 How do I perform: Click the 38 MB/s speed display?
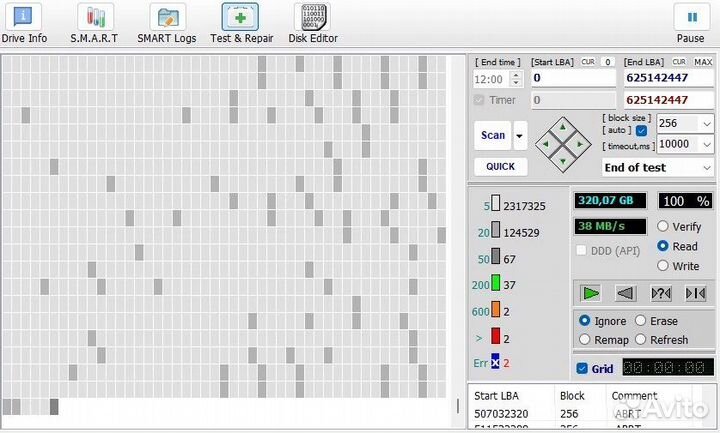tap(610, 226)
